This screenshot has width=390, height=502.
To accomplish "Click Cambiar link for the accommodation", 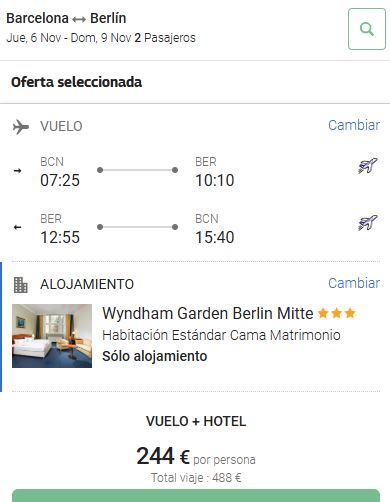I will (x=354, y=283).
